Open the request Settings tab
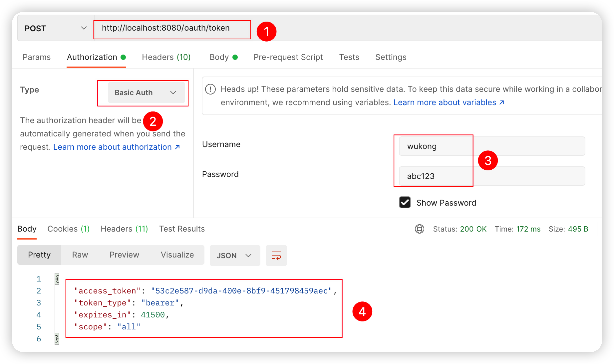 [x=391, y=57]
